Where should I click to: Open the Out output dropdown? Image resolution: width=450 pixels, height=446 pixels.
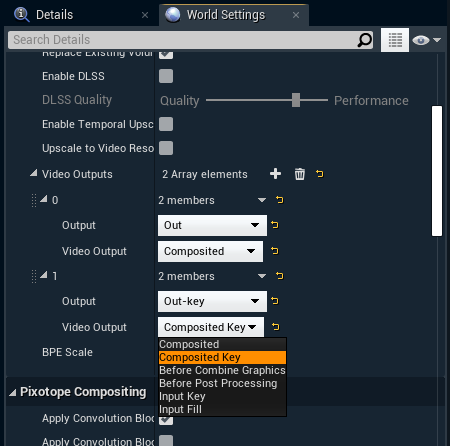click(212, 225)
